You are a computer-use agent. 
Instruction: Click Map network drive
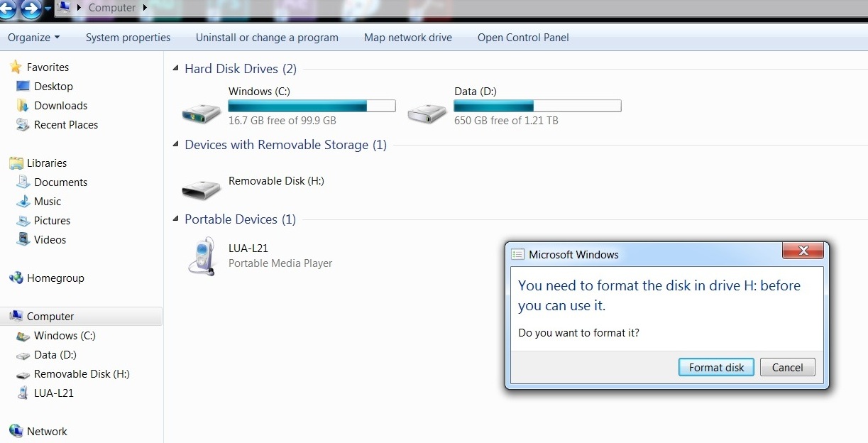[x=408, y=38]
